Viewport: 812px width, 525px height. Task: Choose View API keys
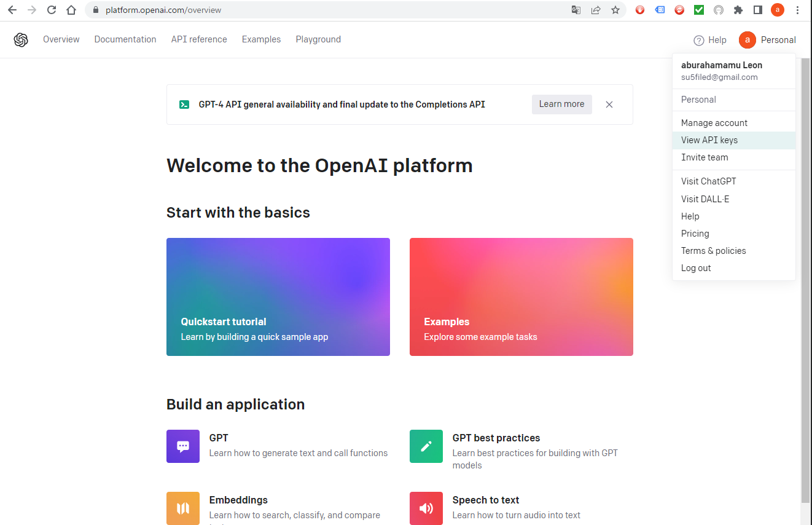click(x=734, y=140)
